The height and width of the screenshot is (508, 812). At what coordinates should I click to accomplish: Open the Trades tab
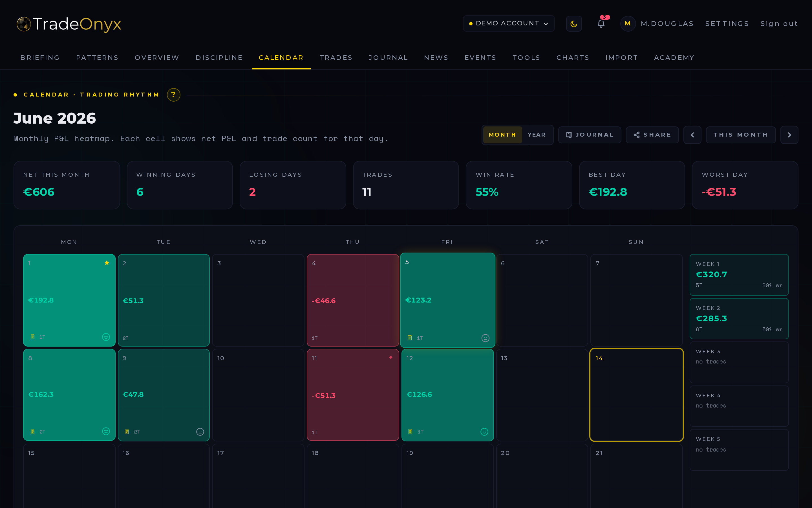(x=336, y=58)
